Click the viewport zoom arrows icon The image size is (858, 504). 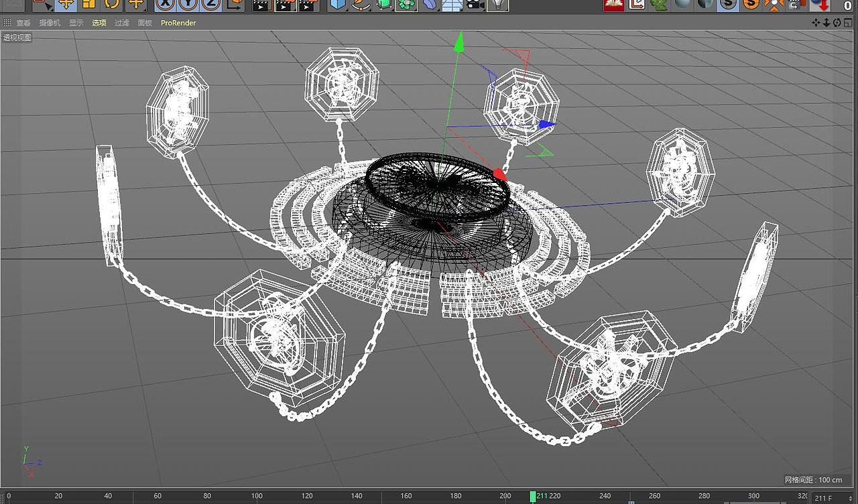(x=826, y=23)
